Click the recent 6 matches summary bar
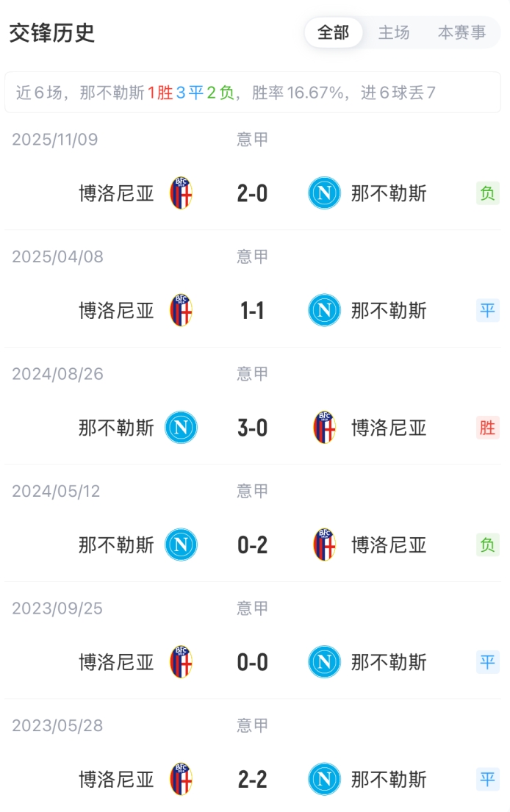This screenshot has height=812, width=510. [253, 93]
